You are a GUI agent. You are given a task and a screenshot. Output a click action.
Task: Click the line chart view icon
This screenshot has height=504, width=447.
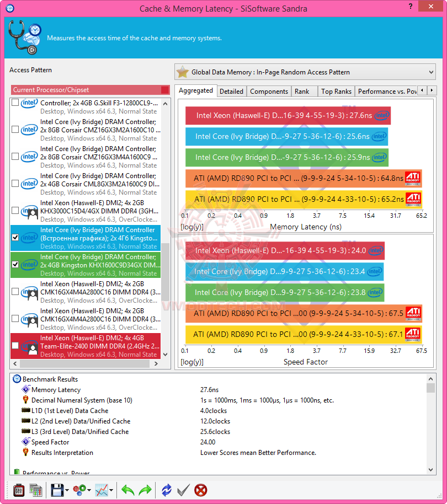pos(102,491)
